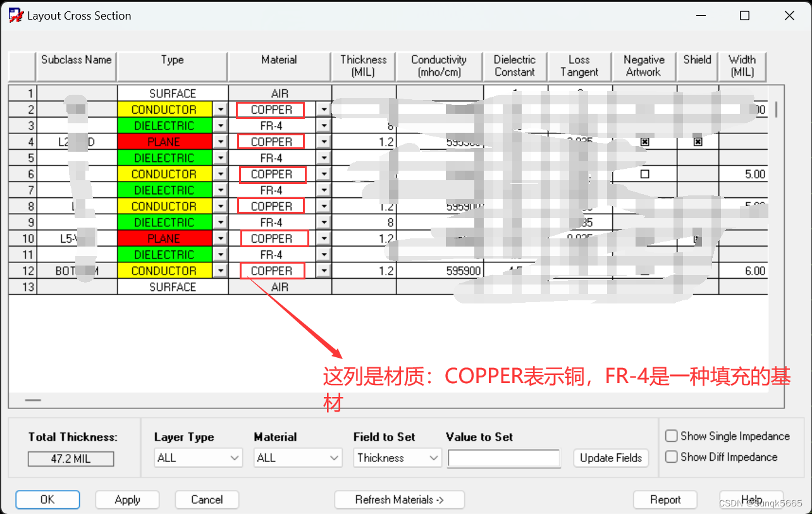Viewport: 812px width, 514px height.
Task: Click the Help button
Action: tap(751, 499)
